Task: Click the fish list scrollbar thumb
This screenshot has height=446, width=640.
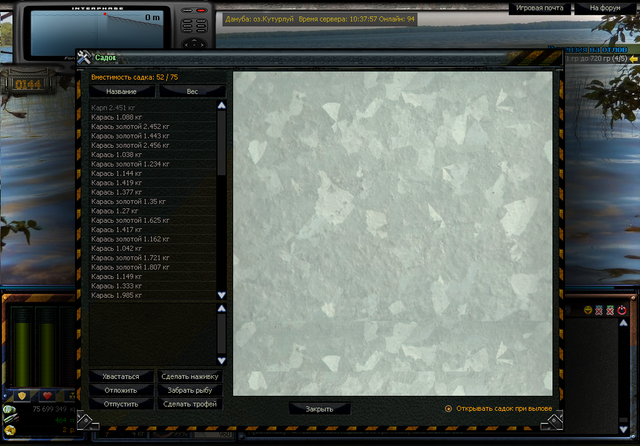Action: click(222, 143)
